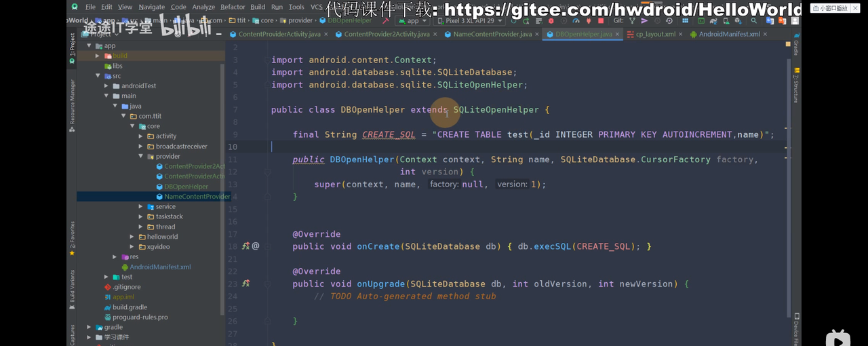This screenshot has height=346, width=868.
Task: Click the Build project hammer icon
Action: click(384, 20)
